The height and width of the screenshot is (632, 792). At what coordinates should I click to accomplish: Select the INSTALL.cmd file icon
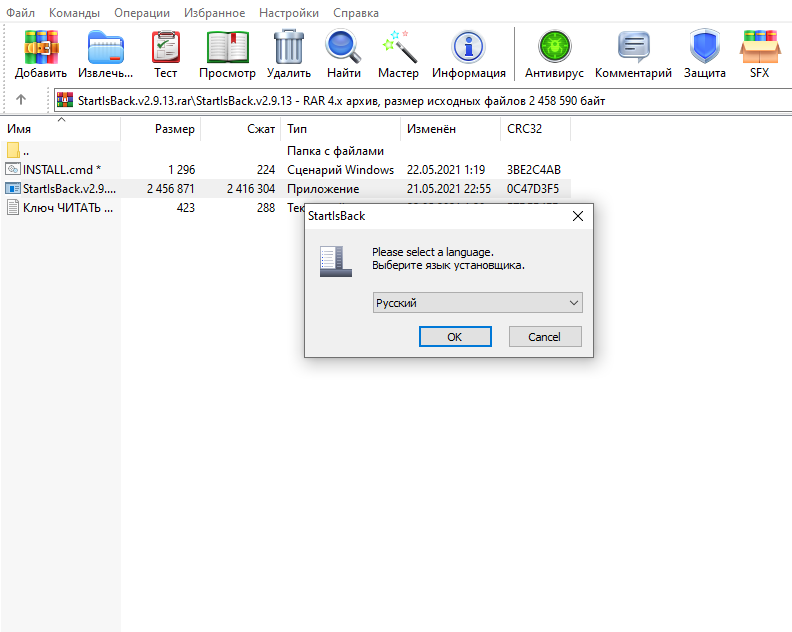[13, 169]
